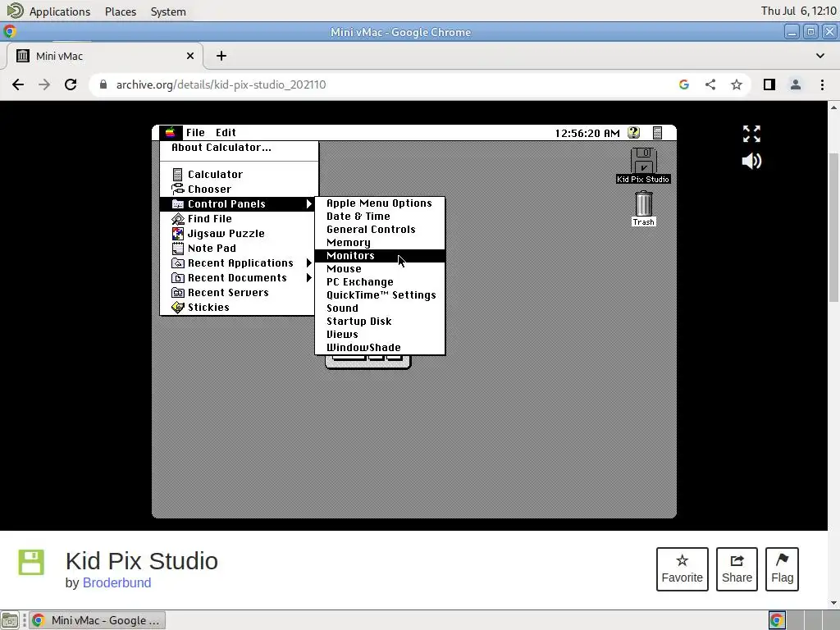Open a new Chrome tab

click(221, 56)
